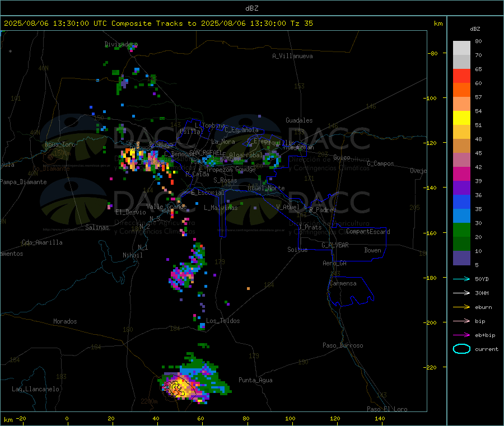Click the 'Carmensa' map label
Viewport: 504px width, 426px height.
coord(343,284)
